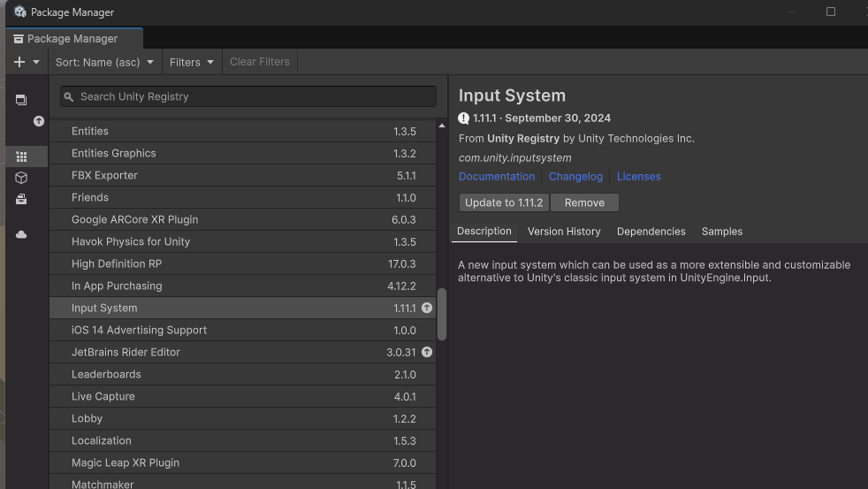Click the update arrow icon on Input System row

point(427,308)
